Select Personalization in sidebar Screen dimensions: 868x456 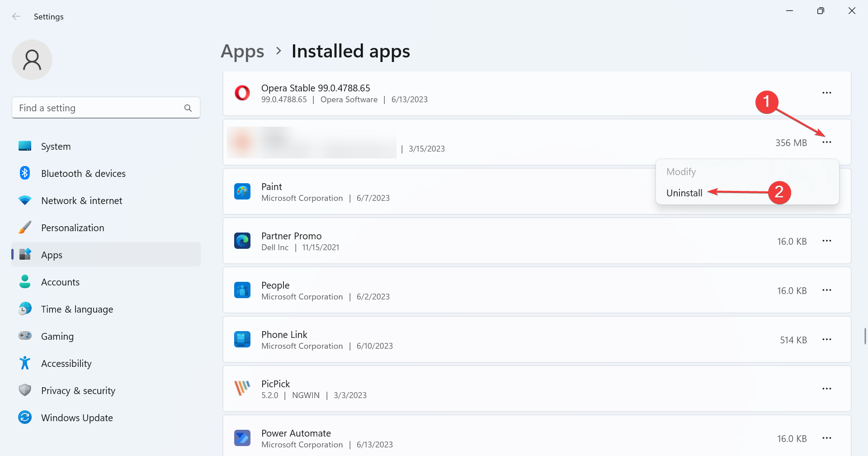tap(106, 228)
